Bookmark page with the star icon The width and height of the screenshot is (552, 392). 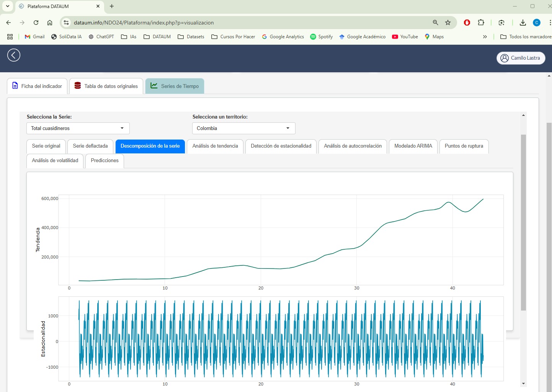tap(447, 23)
